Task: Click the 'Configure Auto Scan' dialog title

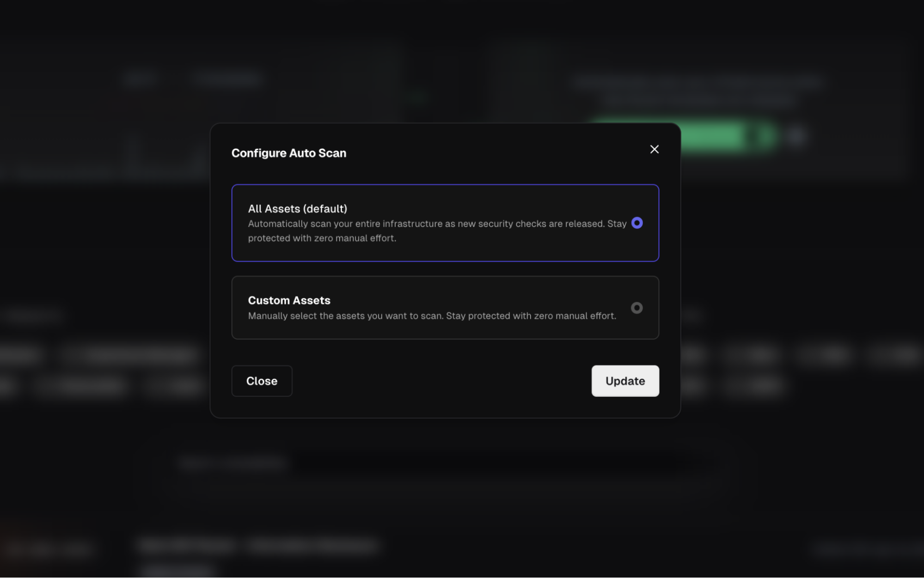Action: 288,153
